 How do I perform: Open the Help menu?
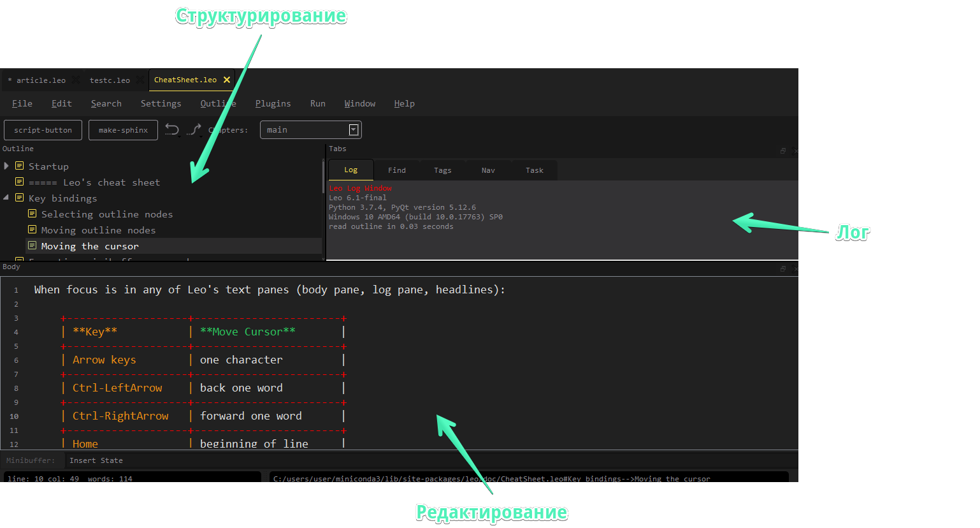click(405, 103)
